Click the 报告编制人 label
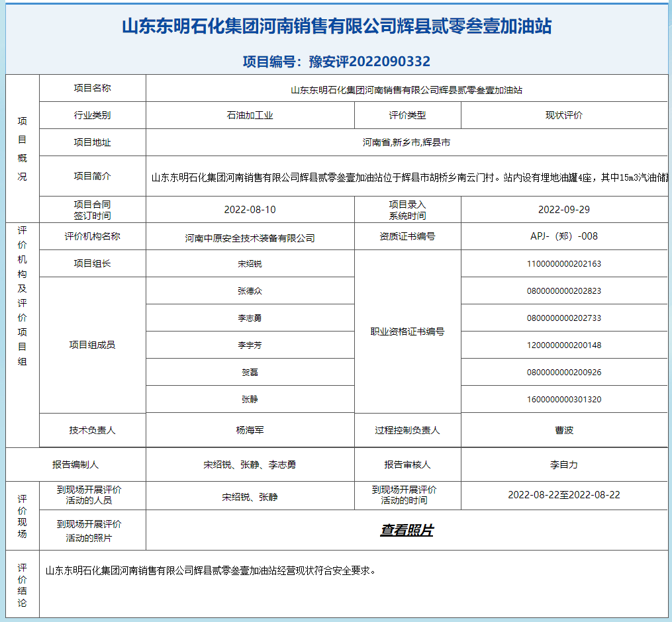 pyautogui.click(x=75, y=465)
